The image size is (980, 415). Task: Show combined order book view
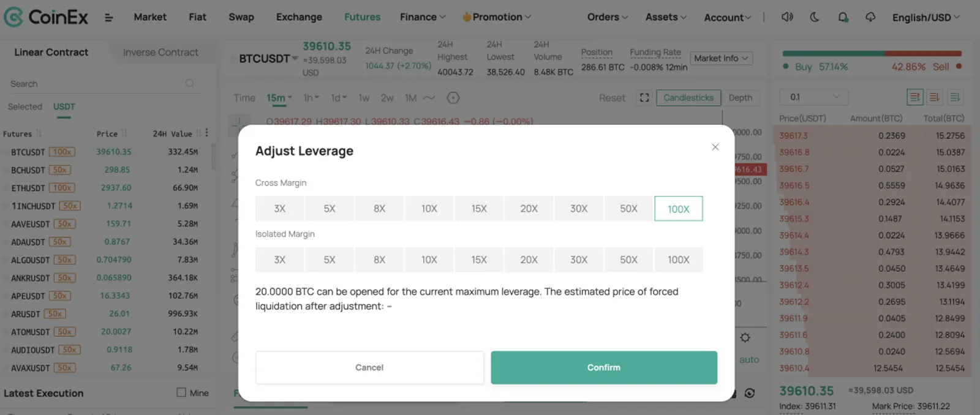(x=914, y=97)
